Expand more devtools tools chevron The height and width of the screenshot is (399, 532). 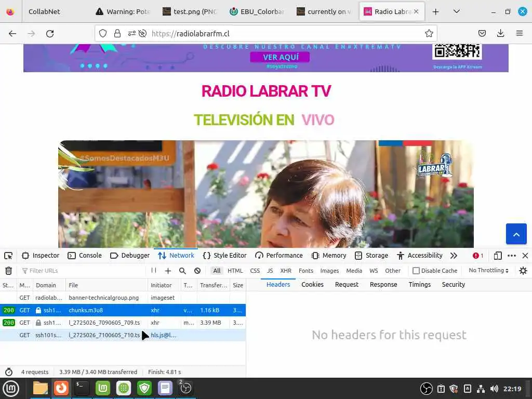[454, 256]
